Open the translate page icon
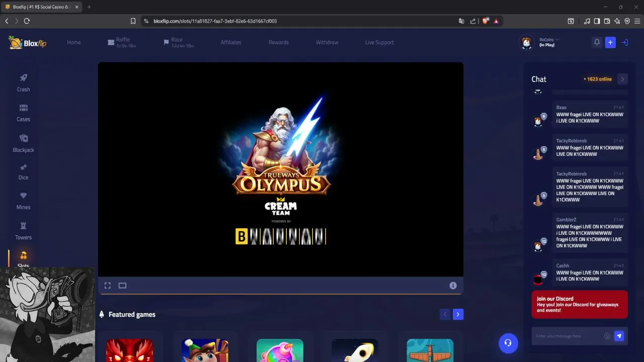 461,21
